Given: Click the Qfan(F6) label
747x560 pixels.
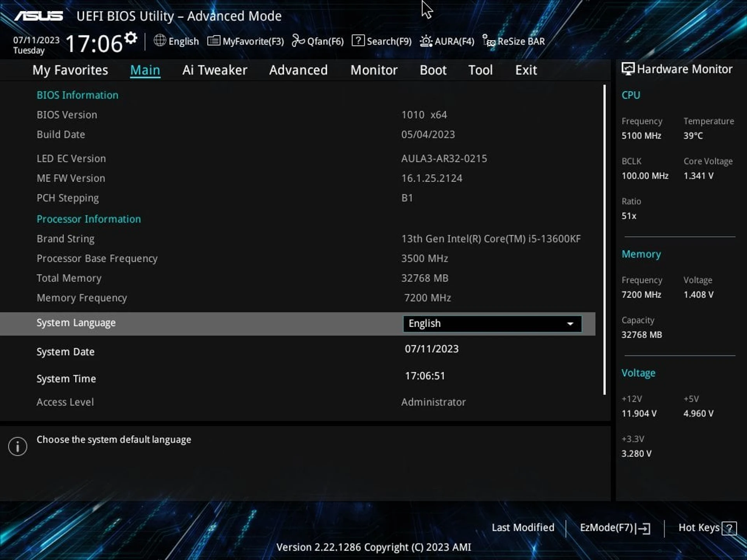Looking at the screenshot, I should tap(326, 41).
